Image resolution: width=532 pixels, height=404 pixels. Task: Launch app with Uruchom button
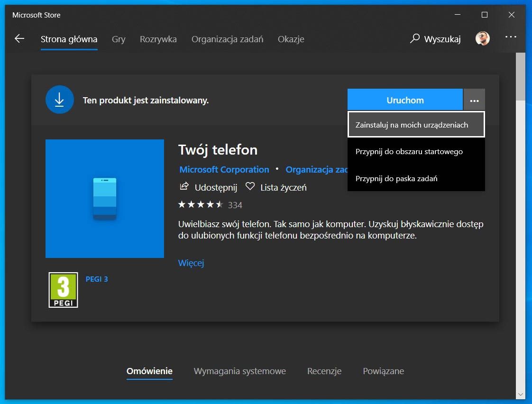coord(405,100)
